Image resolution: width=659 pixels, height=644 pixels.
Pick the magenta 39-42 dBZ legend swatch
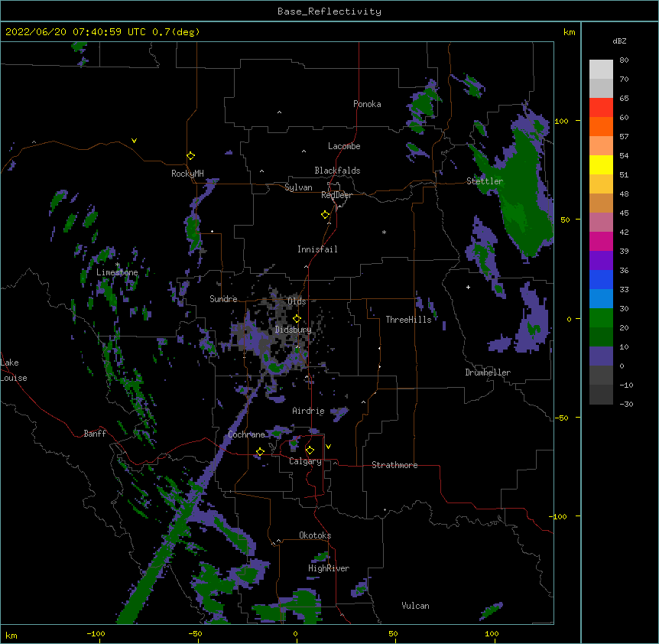601,241
